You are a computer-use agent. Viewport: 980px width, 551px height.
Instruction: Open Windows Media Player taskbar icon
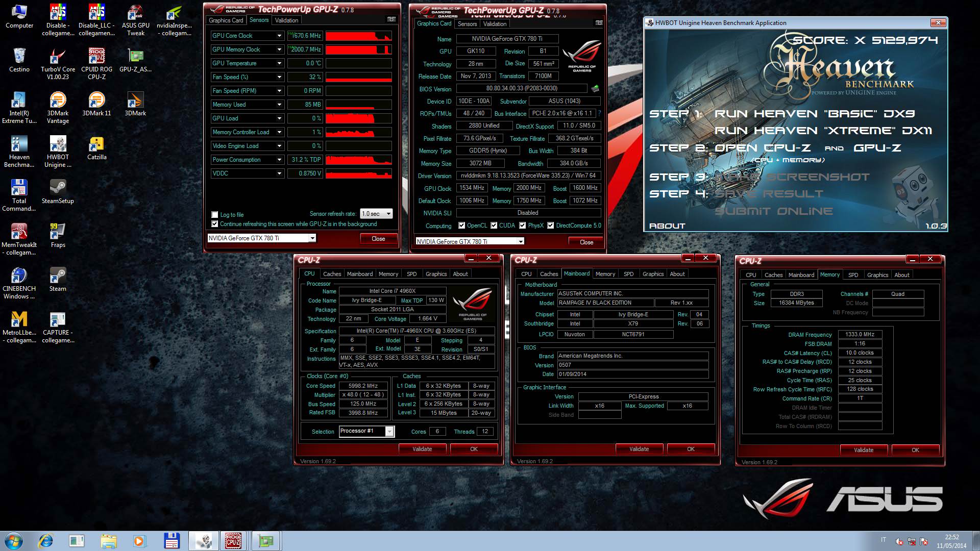tap(139, 541)
